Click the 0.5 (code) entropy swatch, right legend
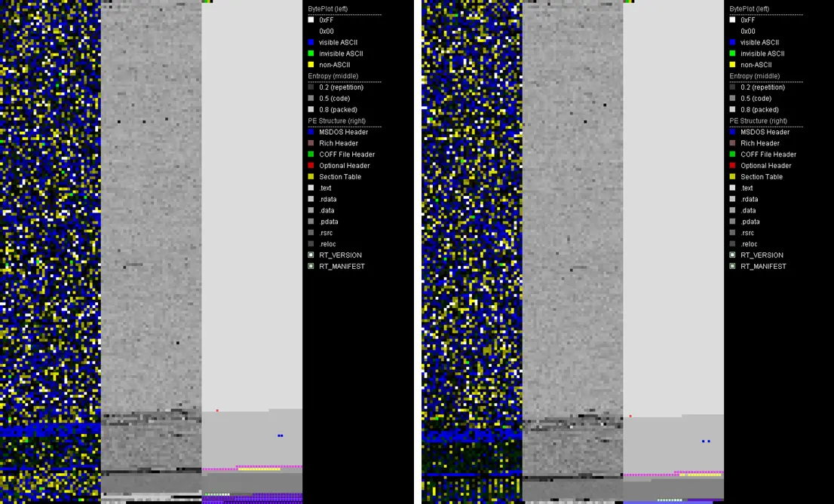Viewport: 834px width, 504px height. click(x=732, y=99)
